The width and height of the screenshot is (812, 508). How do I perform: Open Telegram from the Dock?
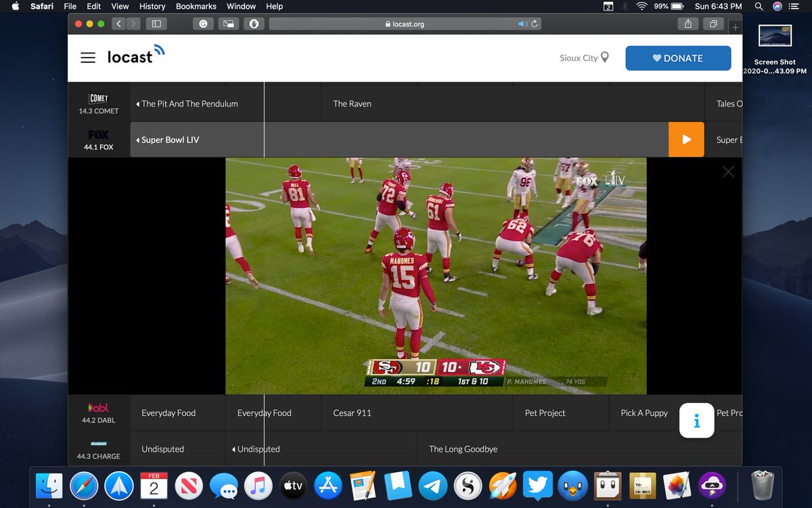tap(432, 486)
